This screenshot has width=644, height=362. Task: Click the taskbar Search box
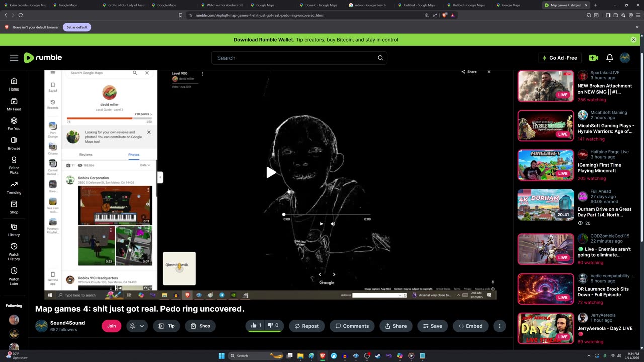pos(257,356)
